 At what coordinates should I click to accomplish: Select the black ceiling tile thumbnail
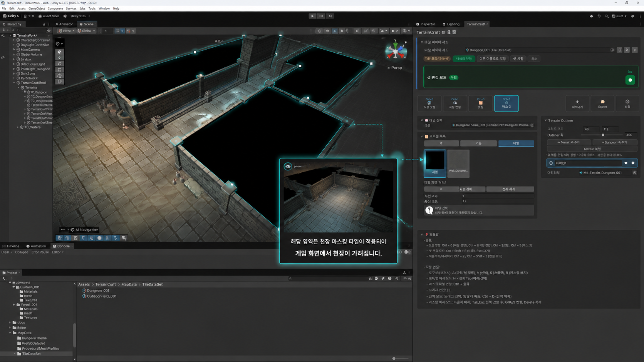tap(435, 163)
